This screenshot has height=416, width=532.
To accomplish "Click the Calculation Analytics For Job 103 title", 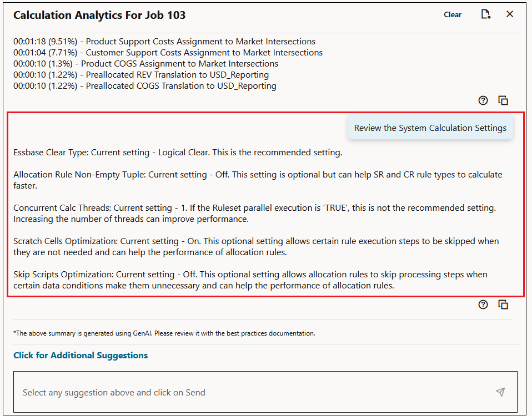I will point(99,15).
